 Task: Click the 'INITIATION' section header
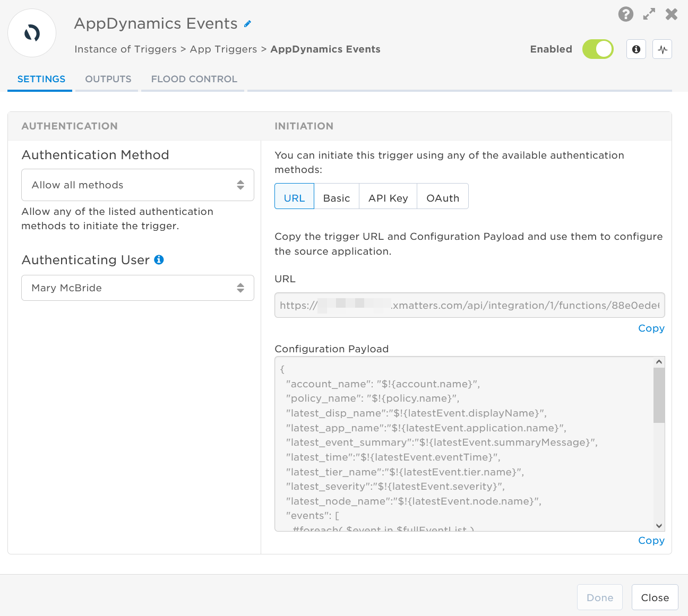(x=304, y=126)
